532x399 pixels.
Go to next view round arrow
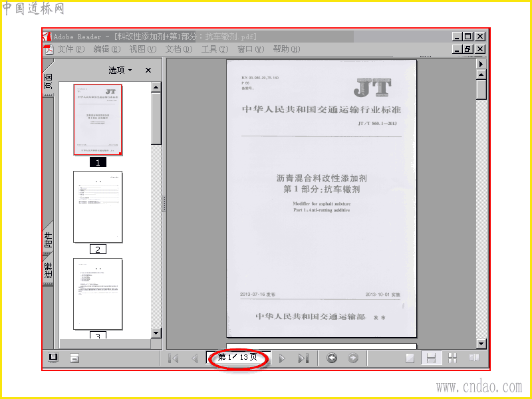click(353, 358)
